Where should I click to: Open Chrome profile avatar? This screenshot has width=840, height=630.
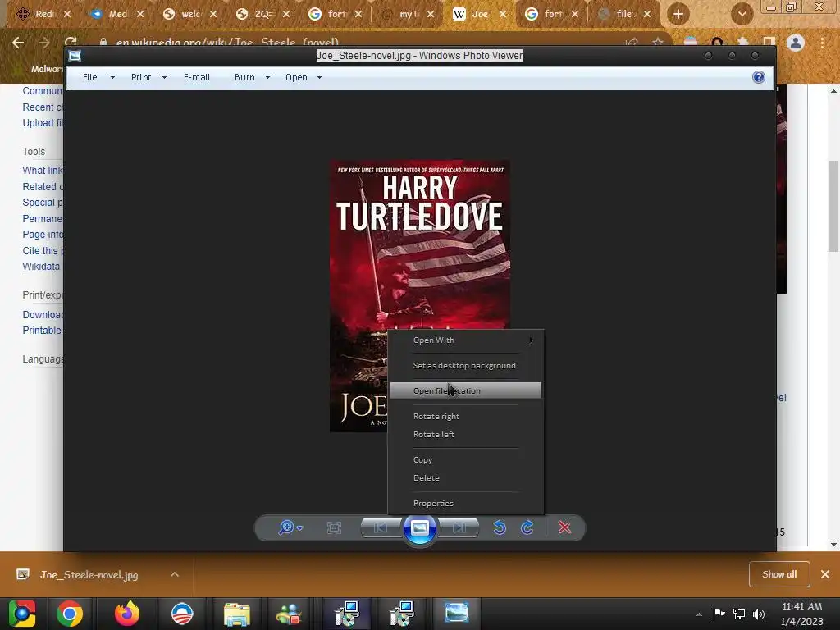(796, 43)
